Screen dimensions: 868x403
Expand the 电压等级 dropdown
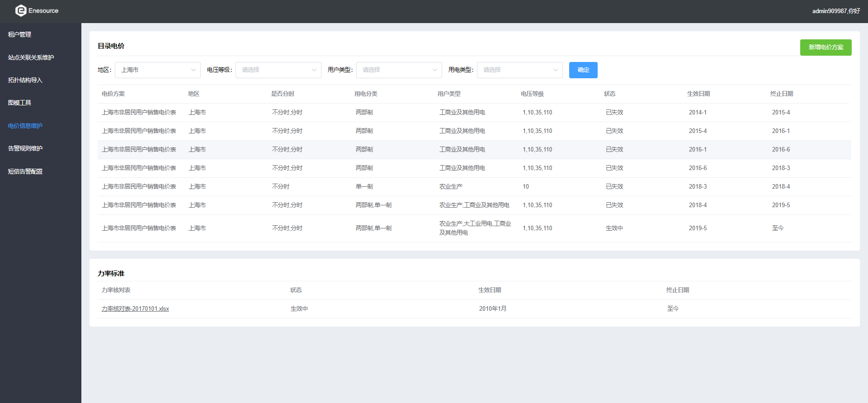pos(278,70)
